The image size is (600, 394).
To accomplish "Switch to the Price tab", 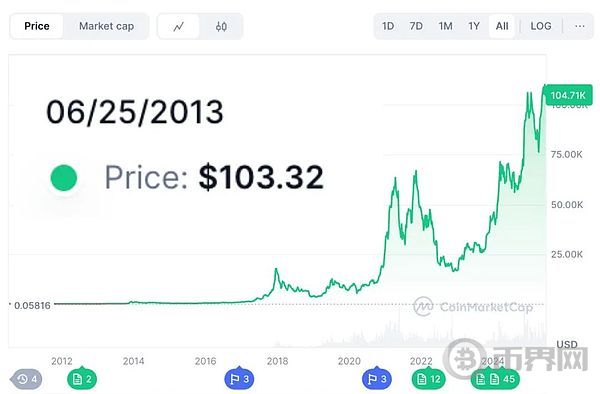I will click(x=37, y=26).
